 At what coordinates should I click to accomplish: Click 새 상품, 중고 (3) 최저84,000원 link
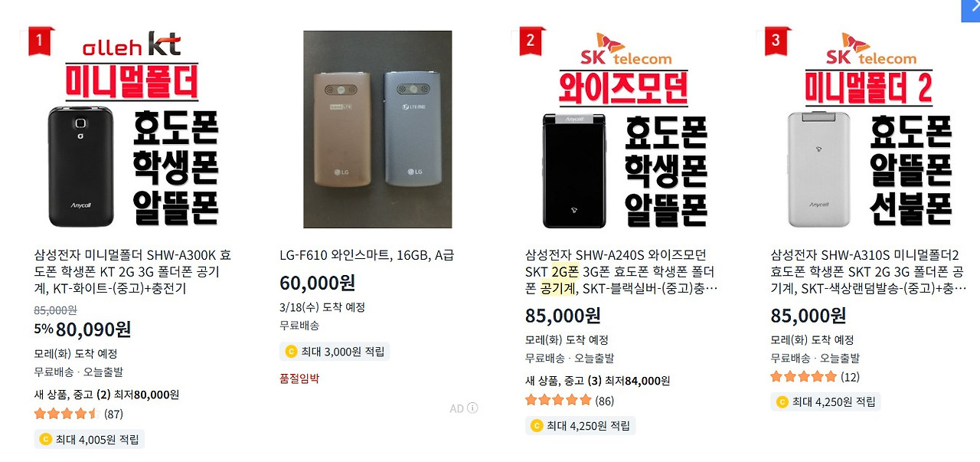(597, 381)
